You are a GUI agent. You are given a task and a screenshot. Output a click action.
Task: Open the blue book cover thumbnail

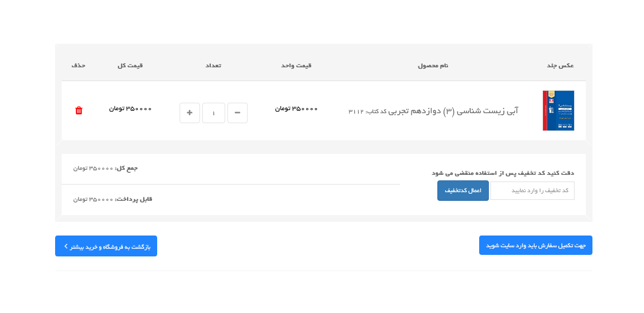[558, 111]
